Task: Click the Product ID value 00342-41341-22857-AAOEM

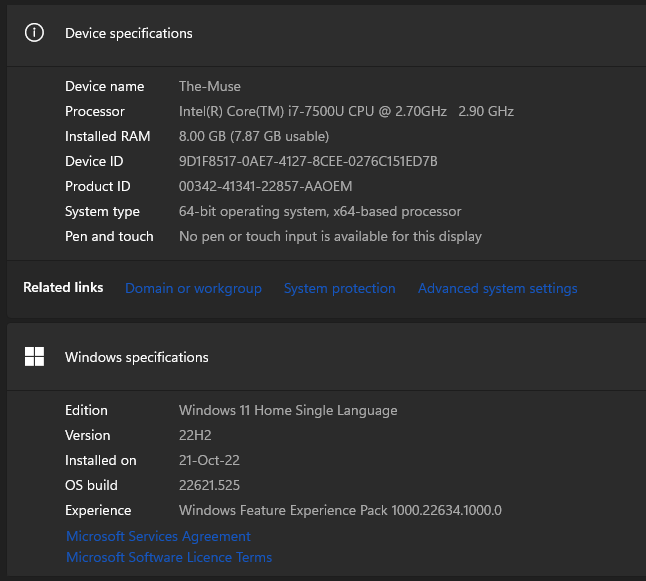Action: click(265, 186)
